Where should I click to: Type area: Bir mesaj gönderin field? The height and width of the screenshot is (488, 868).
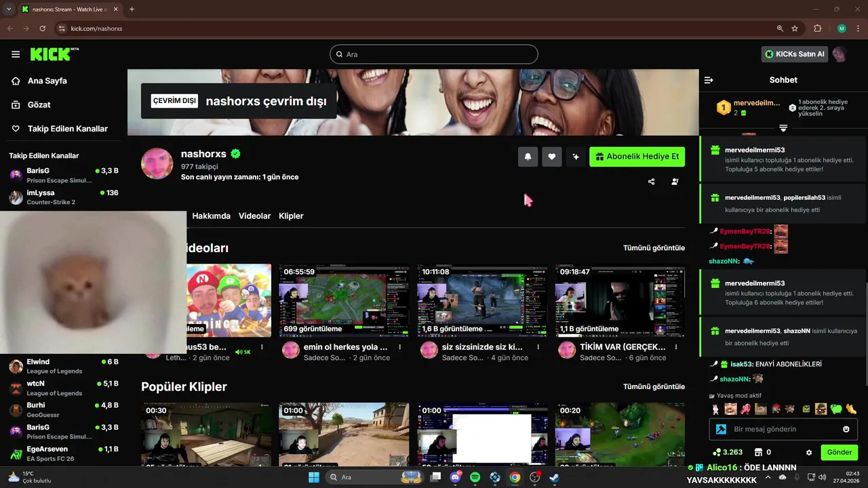(x=783, y=429)
